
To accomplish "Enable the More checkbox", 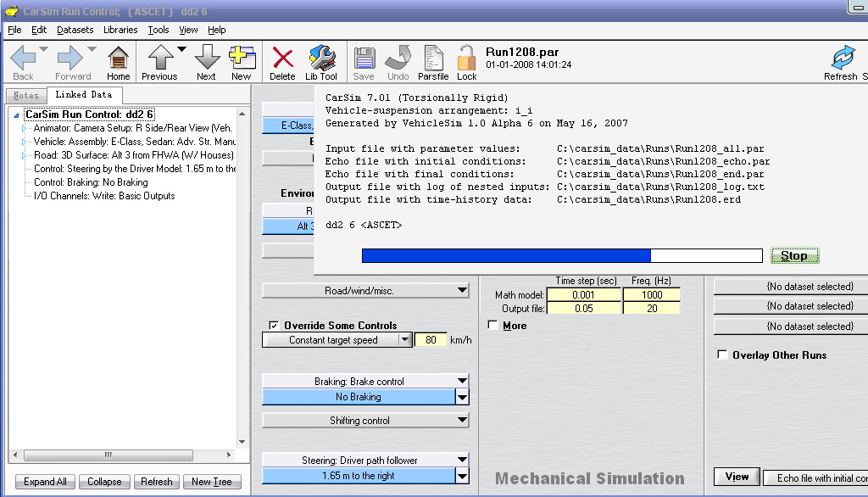I will [x=492, y=325].
